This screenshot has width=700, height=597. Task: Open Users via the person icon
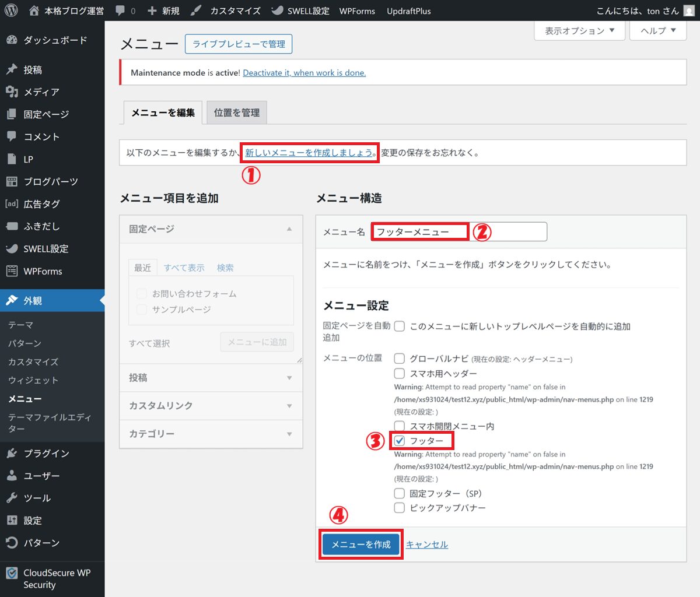pos(12,476)
